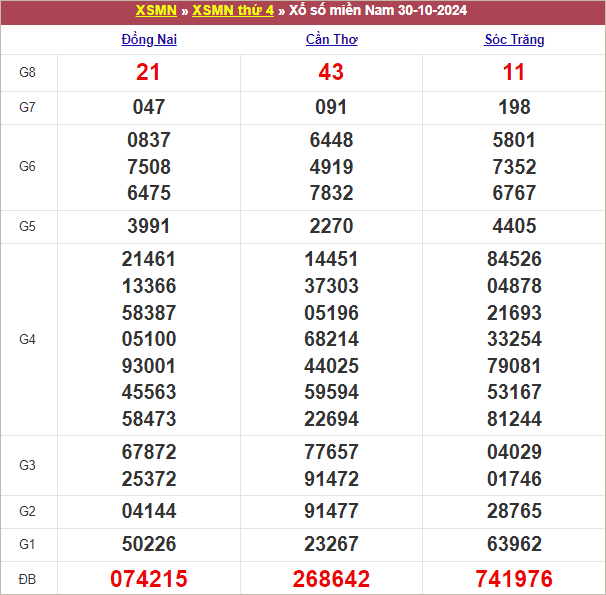The height and width of the screenshot is (595, 606).
Task: Open the Cần Thơ province link
Action: point(332,40)
